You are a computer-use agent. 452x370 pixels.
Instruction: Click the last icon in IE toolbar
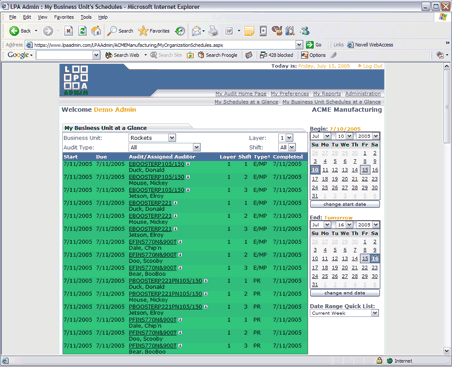pos(304,31)
